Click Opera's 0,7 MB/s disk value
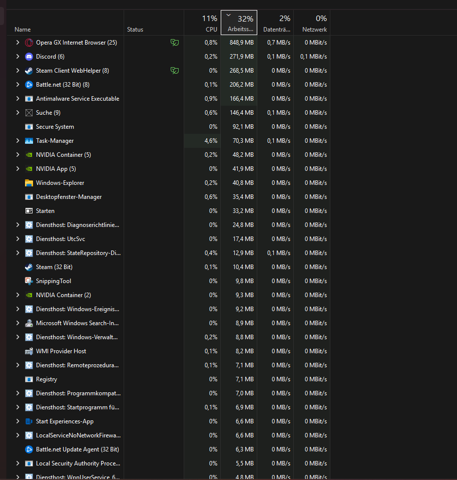This screenshot has width=457, height=480. click(x=278, y=43)
